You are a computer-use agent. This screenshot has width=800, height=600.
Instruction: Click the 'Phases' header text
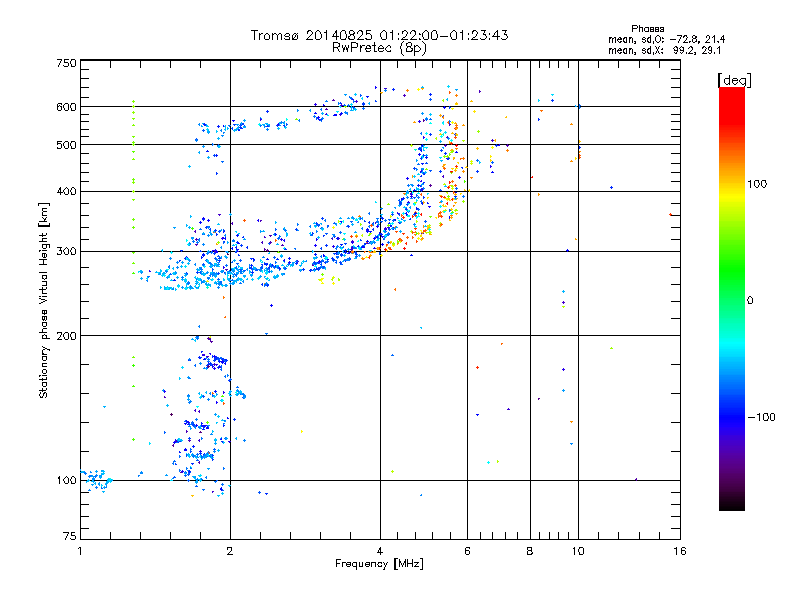click(647, 29)
